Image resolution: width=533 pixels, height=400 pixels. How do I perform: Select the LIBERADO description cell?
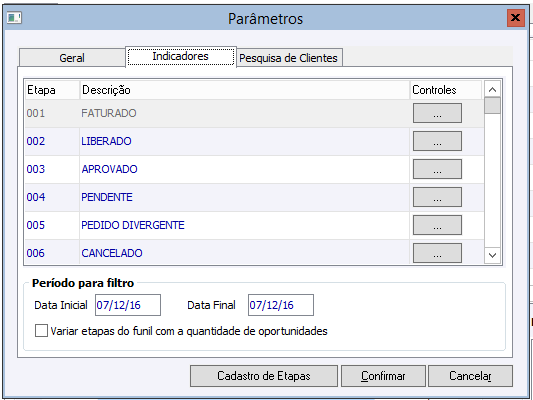click(245, 141)
